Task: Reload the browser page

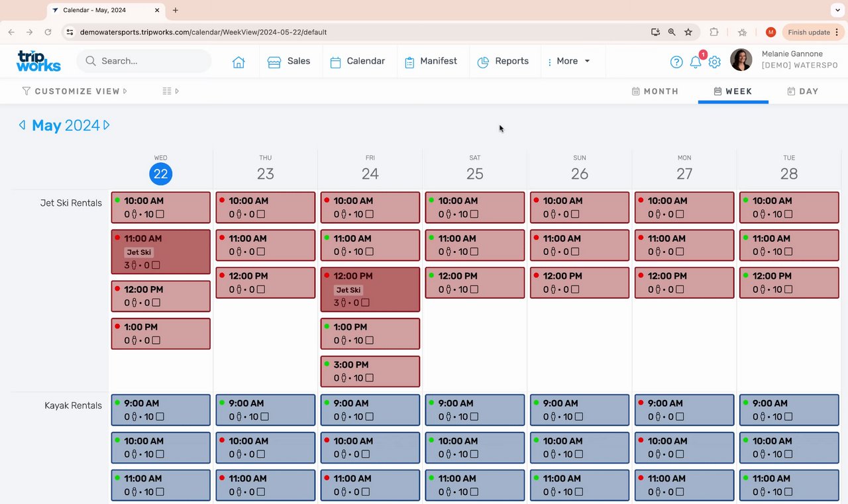Action: (48, 32)
